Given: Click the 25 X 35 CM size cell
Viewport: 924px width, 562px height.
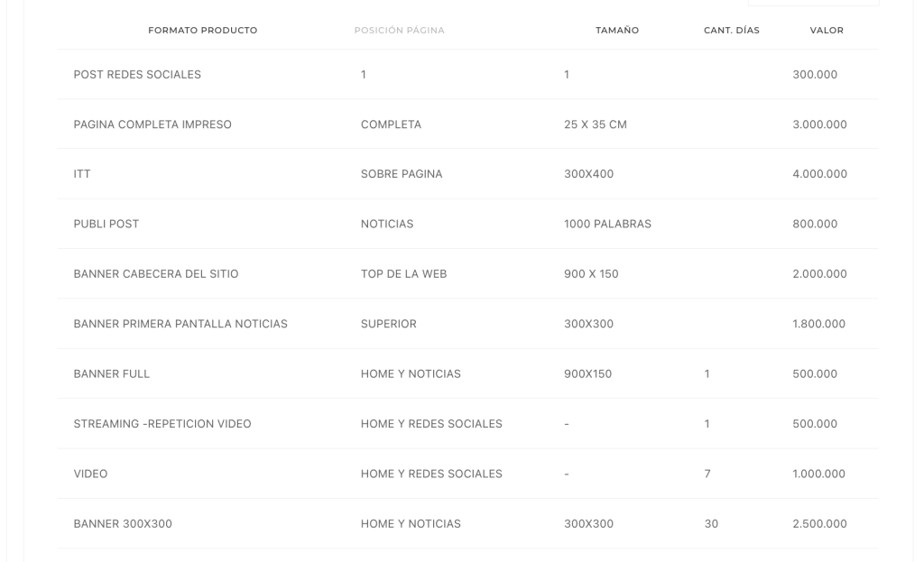Looking at the screenshot, I should click(x=595, y=124).
